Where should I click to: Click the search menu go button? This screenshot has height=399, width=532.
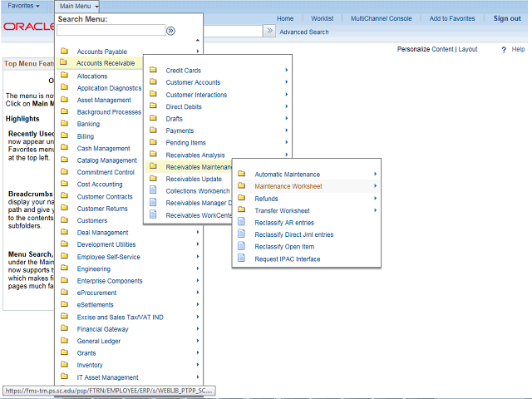[170, 31]
